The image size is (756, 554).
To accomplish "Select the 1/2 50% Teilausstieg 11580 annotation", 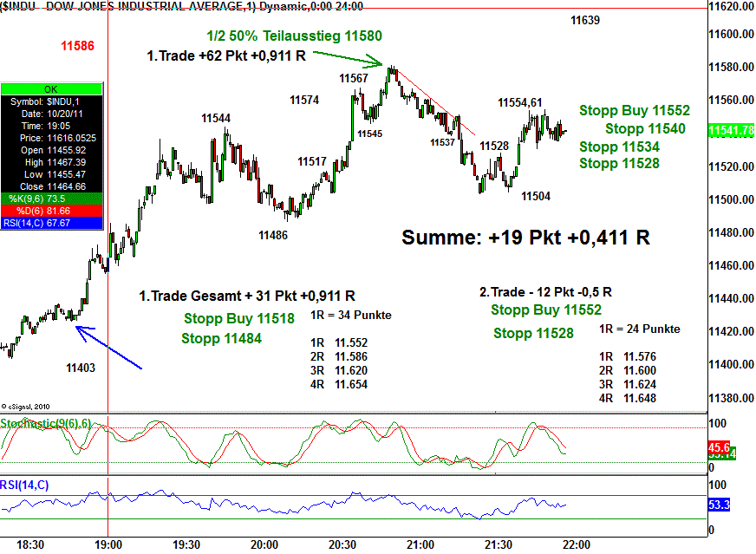I will coord(294,36).
